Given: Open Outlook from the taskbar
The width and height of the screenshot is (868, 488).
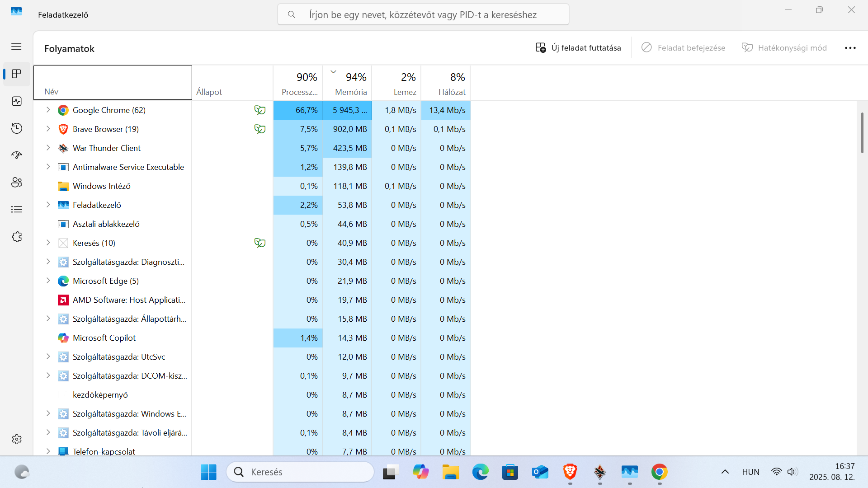Looking at the screenshot, I should [540, 472].
